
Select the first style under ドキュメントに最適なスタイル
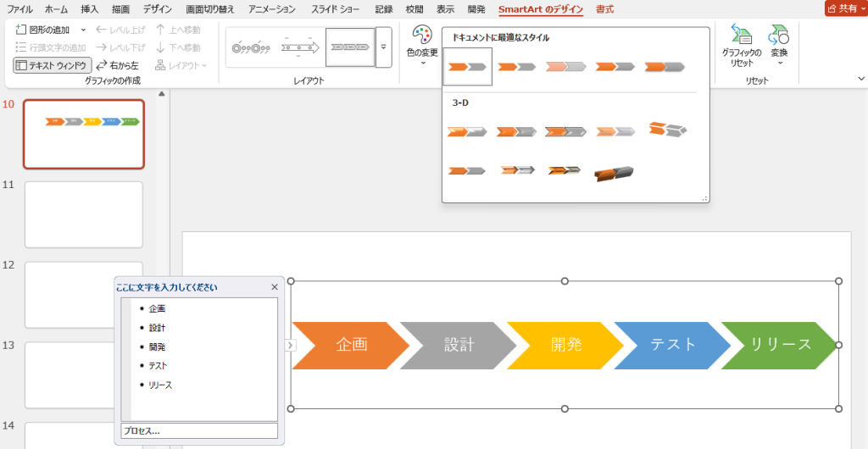(467, 66)
